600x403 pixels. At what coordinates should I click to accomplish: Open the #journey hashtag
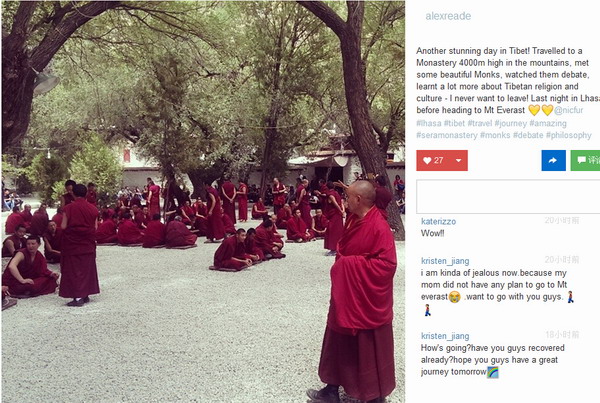tap(510, 123)
